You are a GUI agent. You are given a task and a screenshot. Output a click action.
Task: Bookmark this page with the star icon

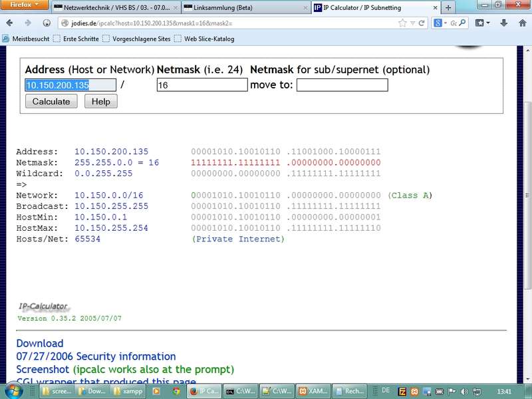[x=402, y=23]
